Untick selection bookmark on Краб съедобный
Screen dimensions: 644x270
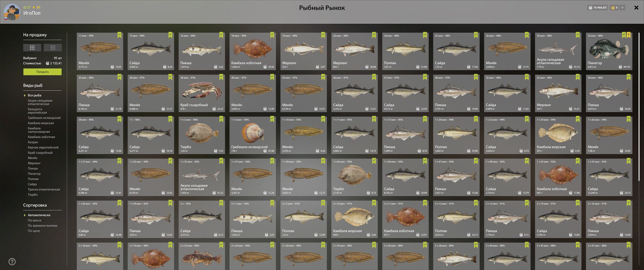pyautogui.click(x=221, y=77)
